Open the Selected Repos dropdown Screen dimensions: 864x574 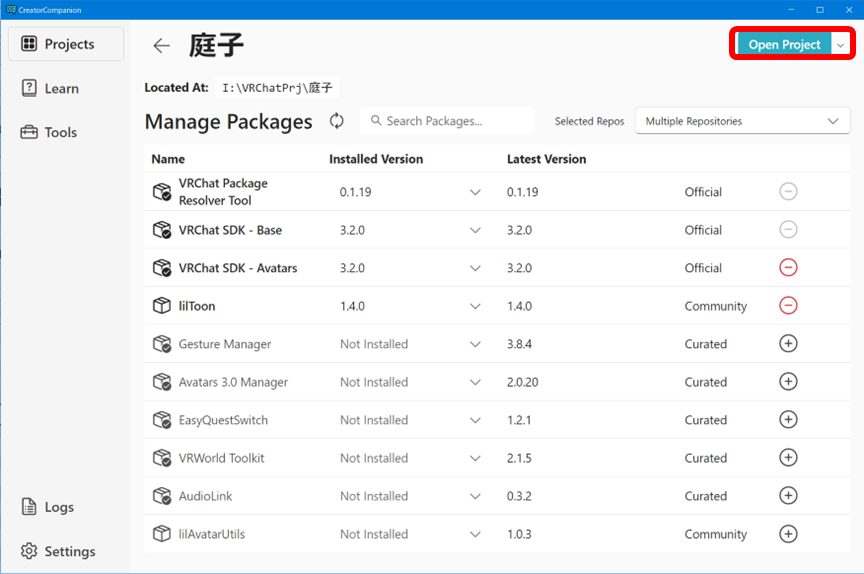(742, 121)
